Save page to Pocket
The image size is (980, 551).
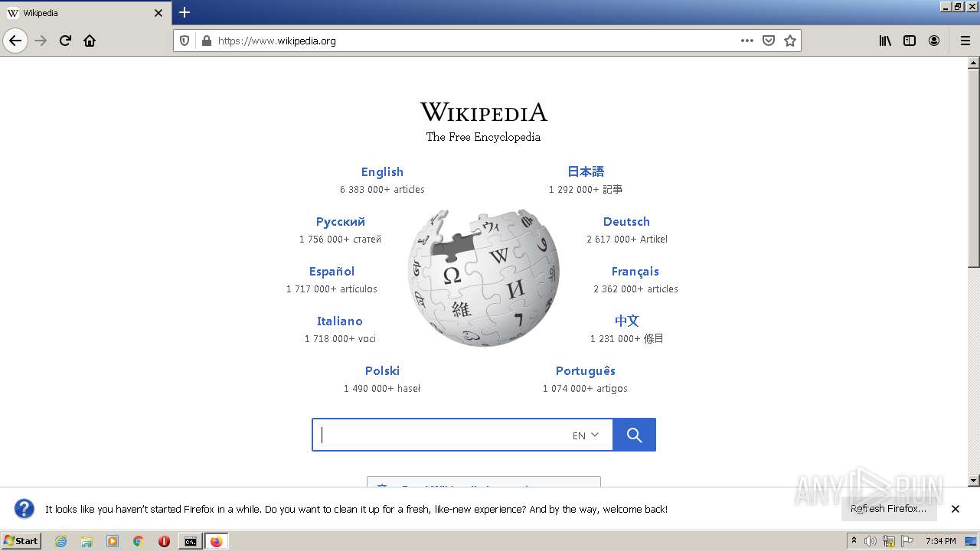click(x=769, y=41)
